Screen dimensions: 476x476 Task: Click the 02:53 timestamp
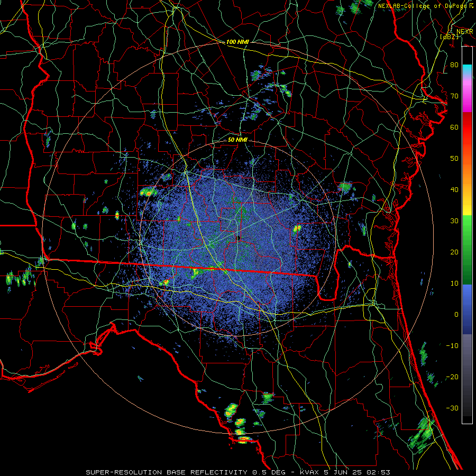[x=380, y=472]
